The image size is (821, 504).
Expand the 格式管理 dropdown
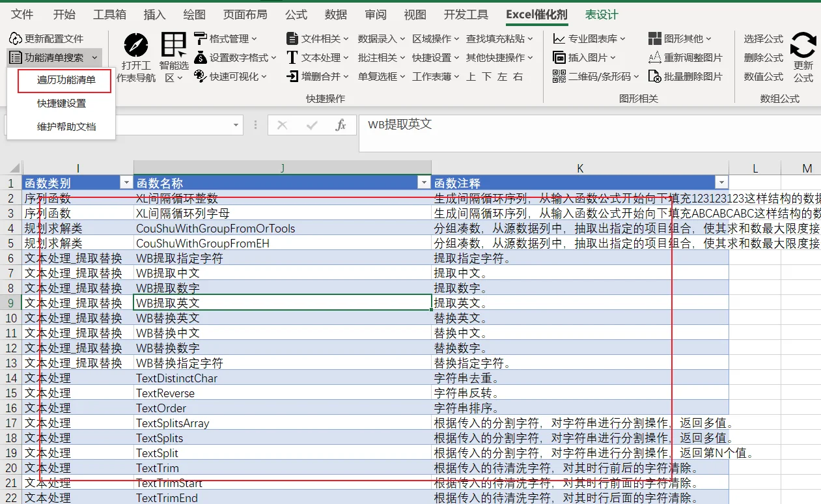226,38
